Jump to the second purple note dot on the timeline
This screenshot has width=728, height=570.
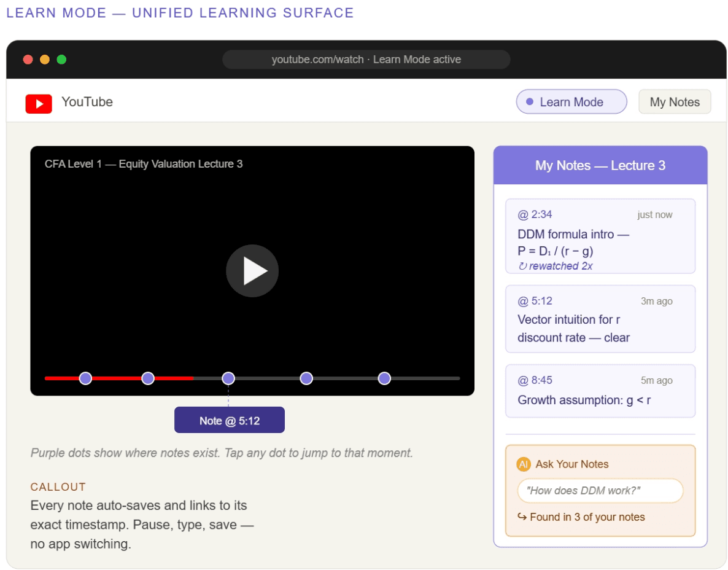[x=148, y=378]
